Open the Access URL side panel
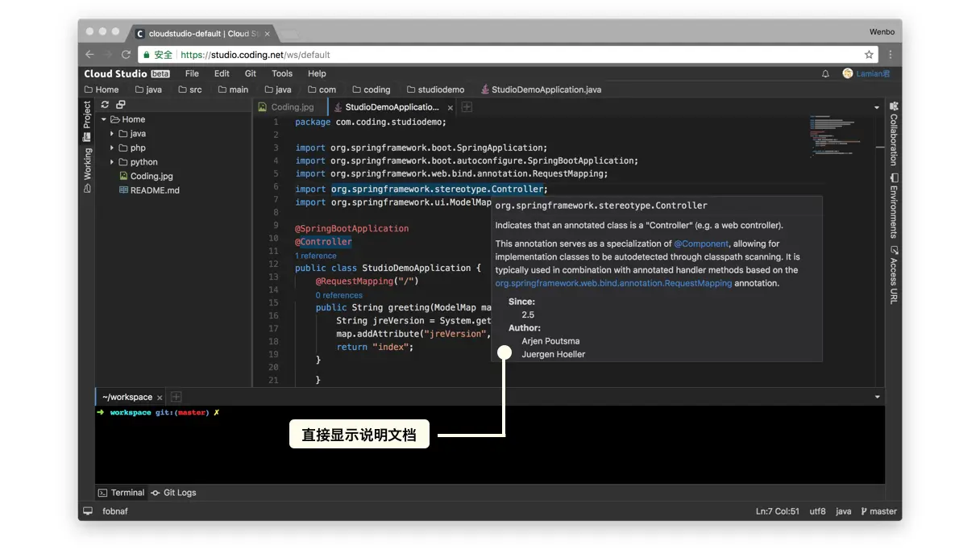The image size is (980, 550). tap(893, 275)
